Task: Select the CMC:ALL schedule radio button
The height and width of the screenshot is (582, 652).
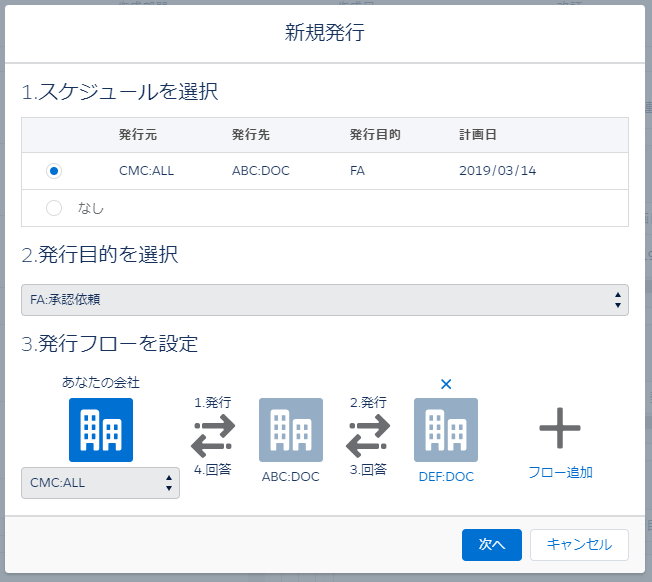Action: [x=54, y=171]
